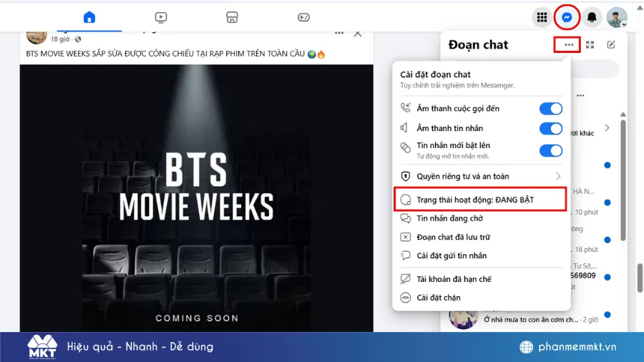Click the Cài đặt đoạn chat title
644x362 pixels.
coord(435,74)
